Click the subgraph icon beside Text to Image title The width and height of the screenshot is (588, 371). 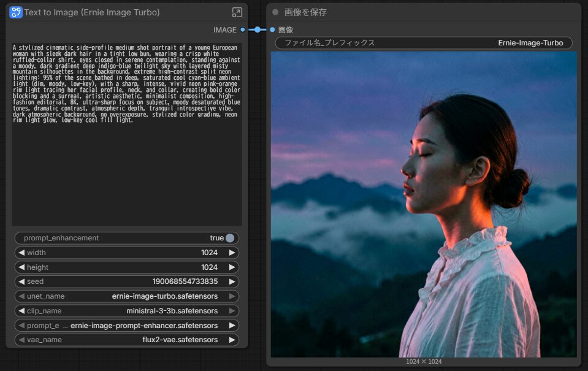click(x=16, y=12)
